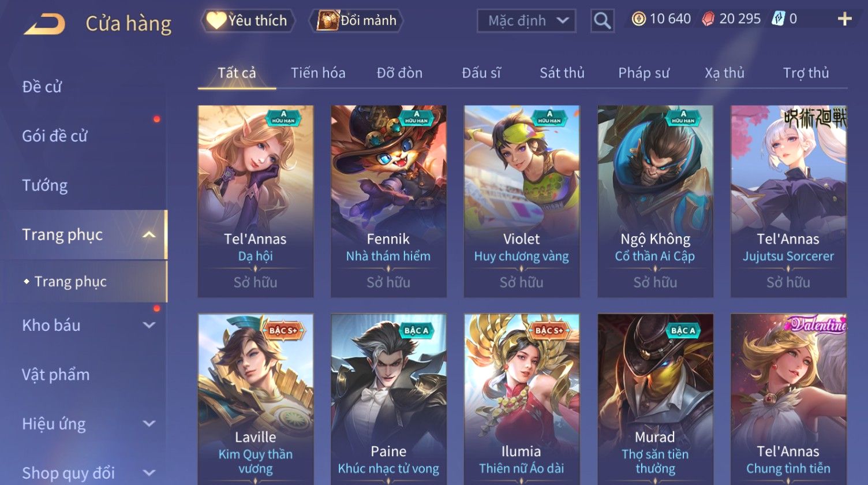Open search with the magnifier icon
This screenshot has width=868, height=485.
pyautogui.click(x=602, y=21)
